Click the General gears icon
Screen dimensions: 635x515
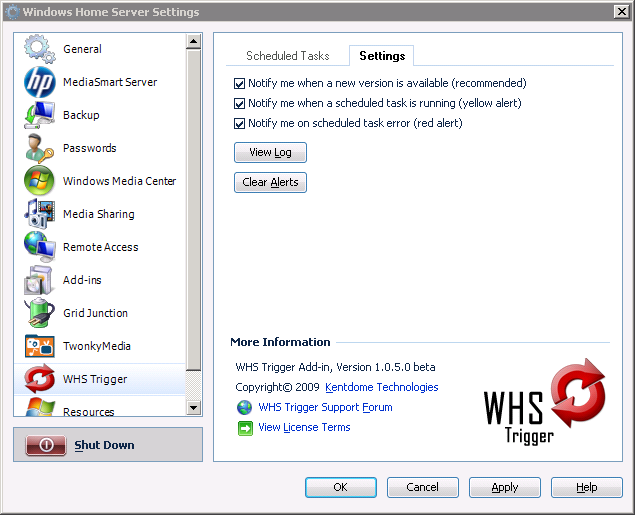[x=39, y=49]
